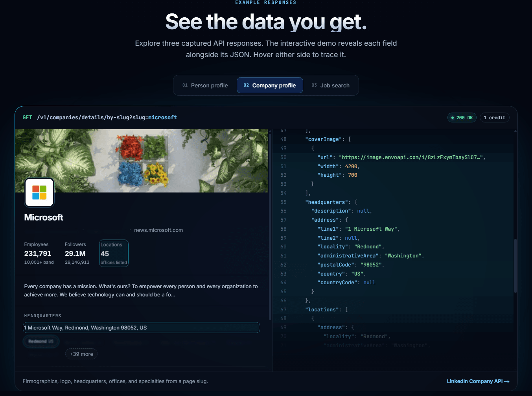Click the plant cover image banner
The width and height of the screenshot is (532, 396).
coord(142,161)
